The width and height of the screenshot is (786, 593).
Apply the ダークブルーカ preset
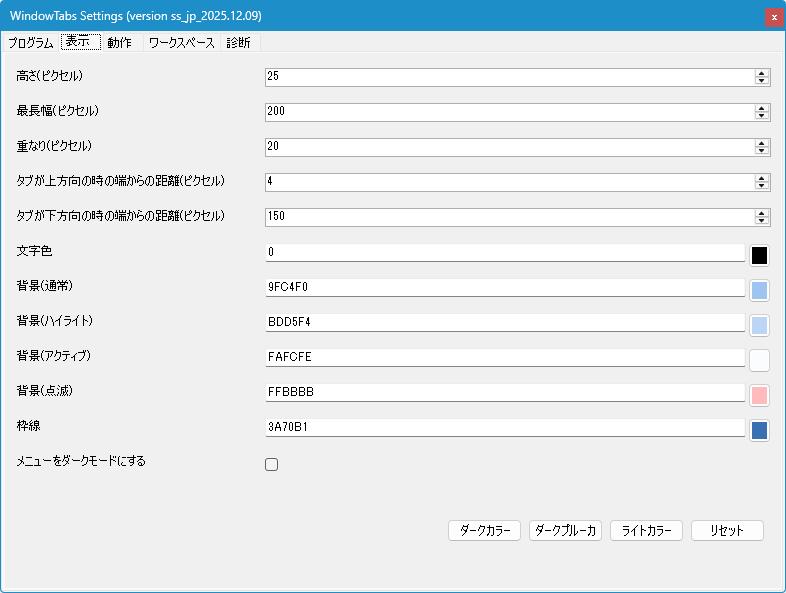tap(565, 530)
